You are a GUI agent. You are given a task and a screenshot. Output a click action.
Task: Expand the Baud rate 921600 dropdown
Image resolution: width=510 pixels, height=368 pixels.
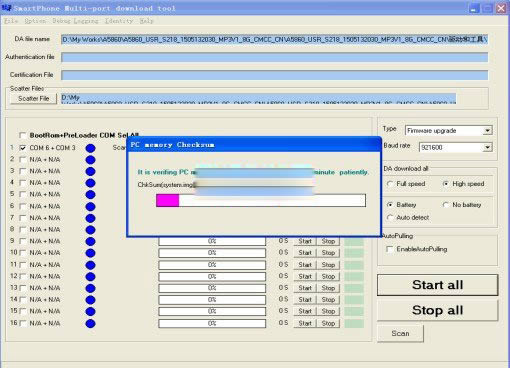coord(487,147)
